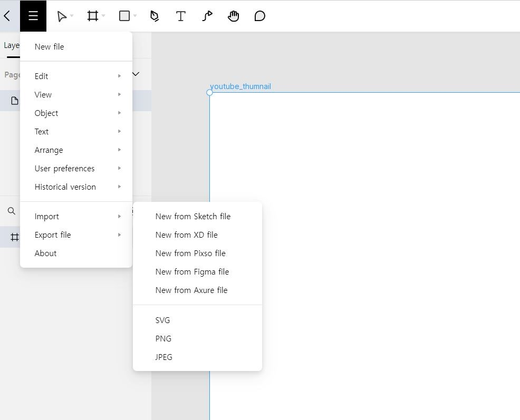520x420 pixels.
Task: Select the Rectangle shape tool
Action: (124, 16)
